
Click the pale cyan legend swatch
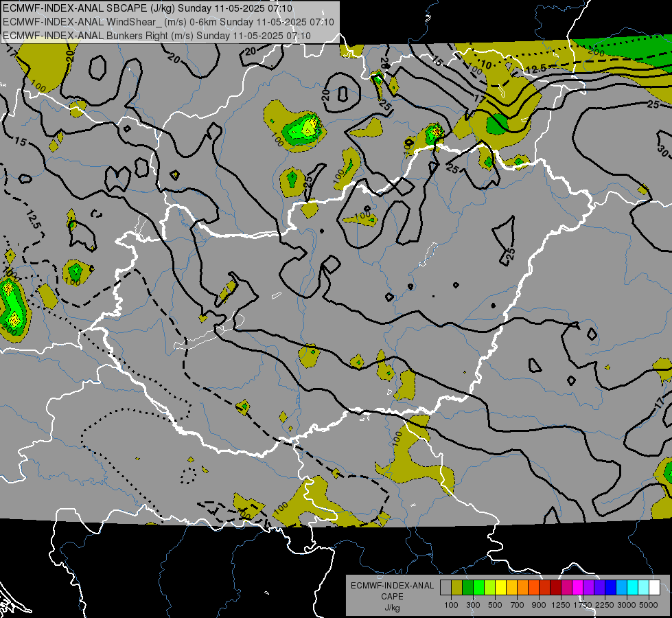click(643, 587)
